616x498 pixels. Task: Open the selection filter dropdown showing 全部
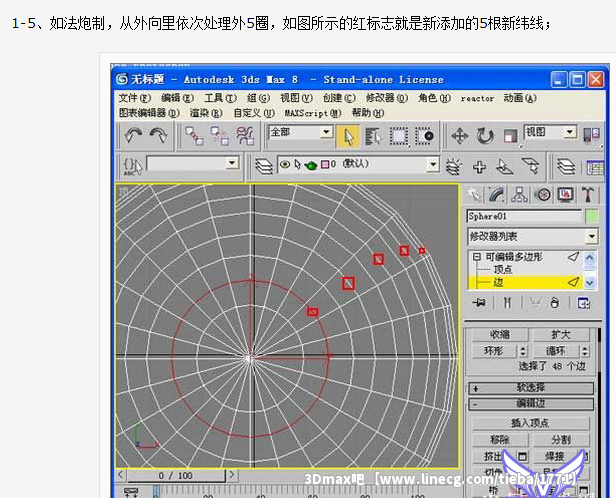pyautogui.click(x=301, y=132)
